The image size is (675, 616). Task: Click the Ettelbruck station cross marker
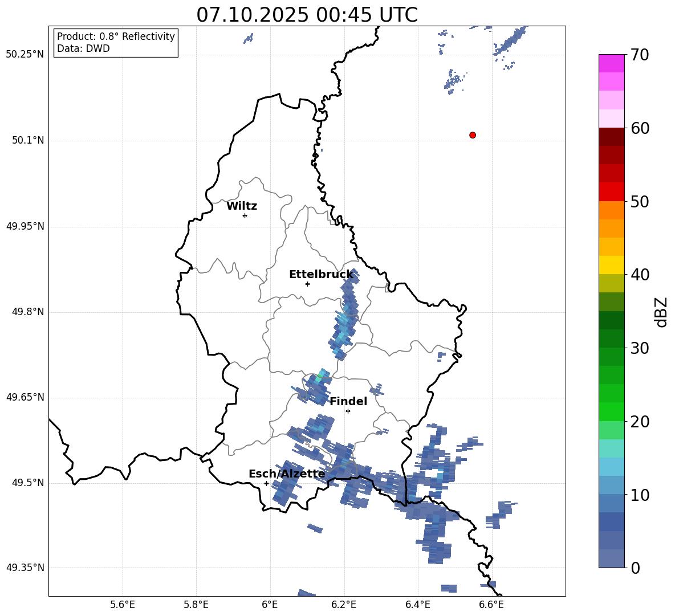coord(307,284)
